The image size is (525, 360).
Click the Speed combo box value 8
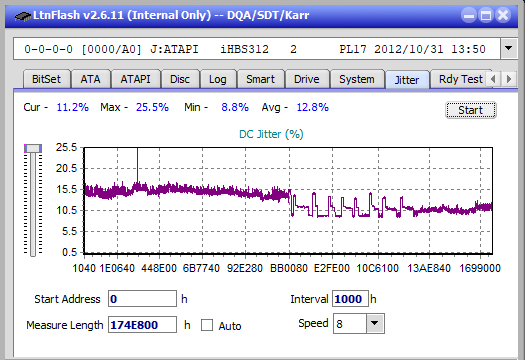(350, 323)
